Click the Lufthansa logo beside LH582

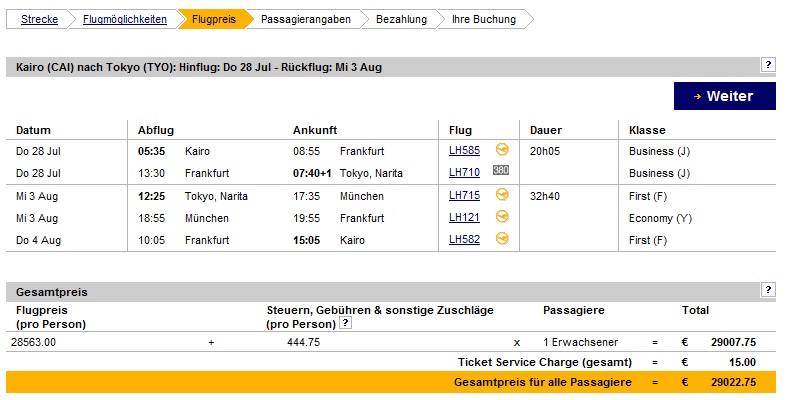[502, 239]
